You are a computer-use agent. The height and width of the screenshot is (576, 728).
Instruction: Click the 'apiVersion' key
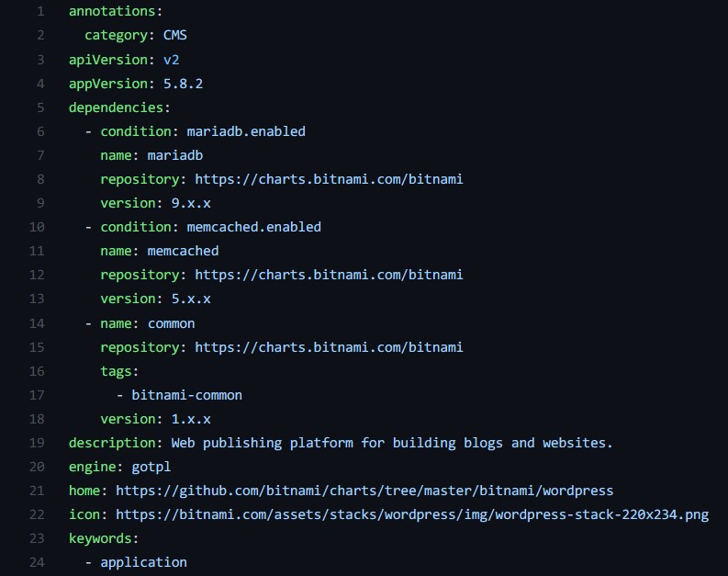pos(108,60)
